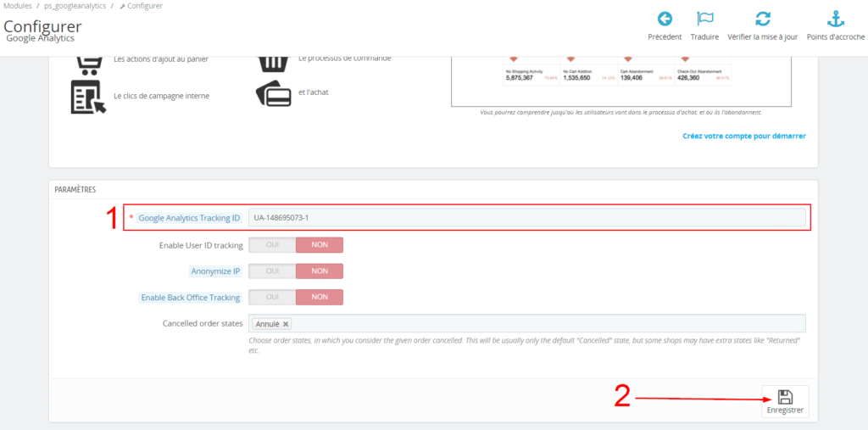
Task: Remove the Annulé tag with its x
Action: point(286,324)
